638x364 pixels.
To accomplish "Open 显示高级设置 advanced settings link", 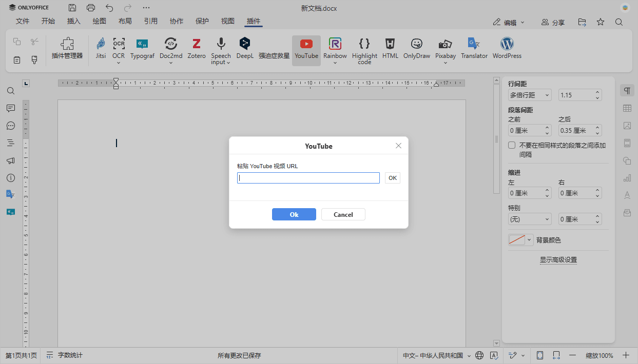I will 558,259.
